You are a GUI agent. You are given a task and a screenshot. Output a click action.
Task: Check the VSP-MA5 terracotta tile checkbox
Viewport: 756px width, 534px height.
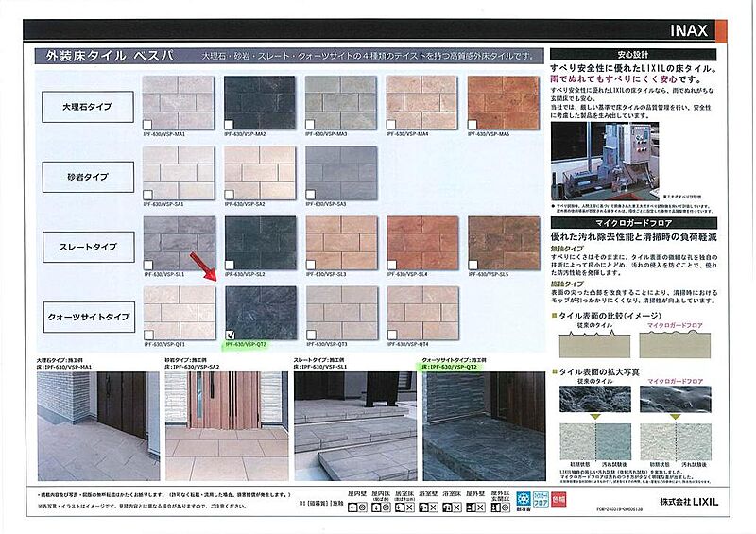pyautogui.click(x=472, y=125)
